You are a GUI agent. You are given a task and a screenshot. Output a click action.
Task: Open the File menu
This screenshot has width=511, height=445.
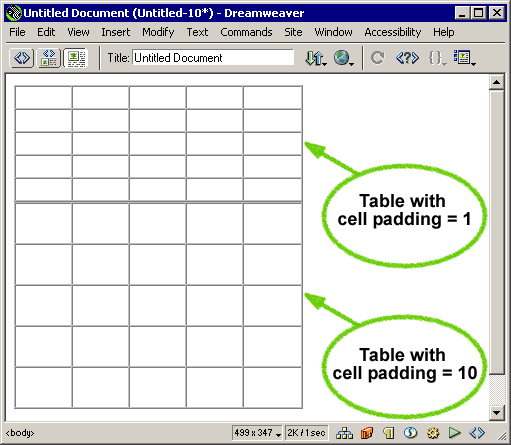point(17,32)
